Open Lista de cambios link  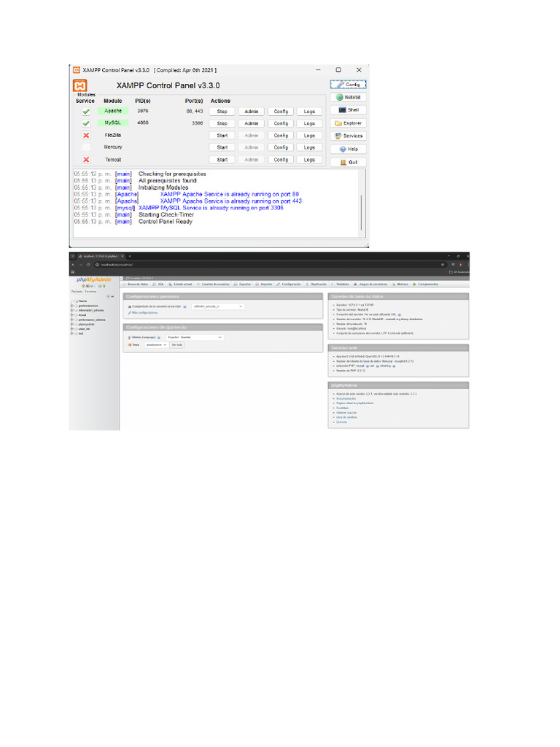coord(346,417)
